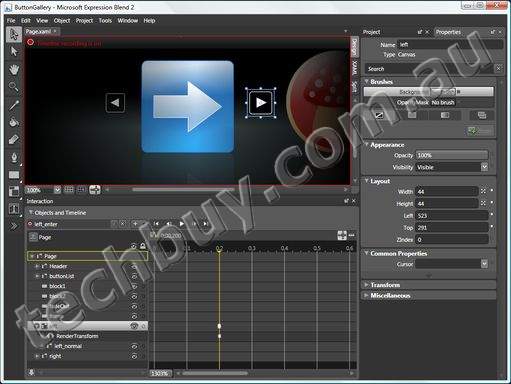Open the Cursor dropdown
Image resolution: width=511 pixels, height=384 pixels.
tap(484, 264)
